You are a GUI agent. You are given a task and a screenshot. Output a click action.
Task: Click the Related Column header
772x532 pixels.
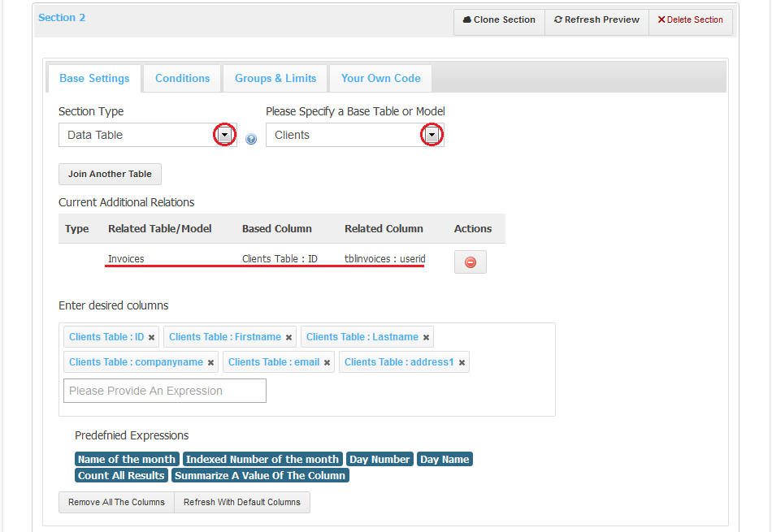384,229
